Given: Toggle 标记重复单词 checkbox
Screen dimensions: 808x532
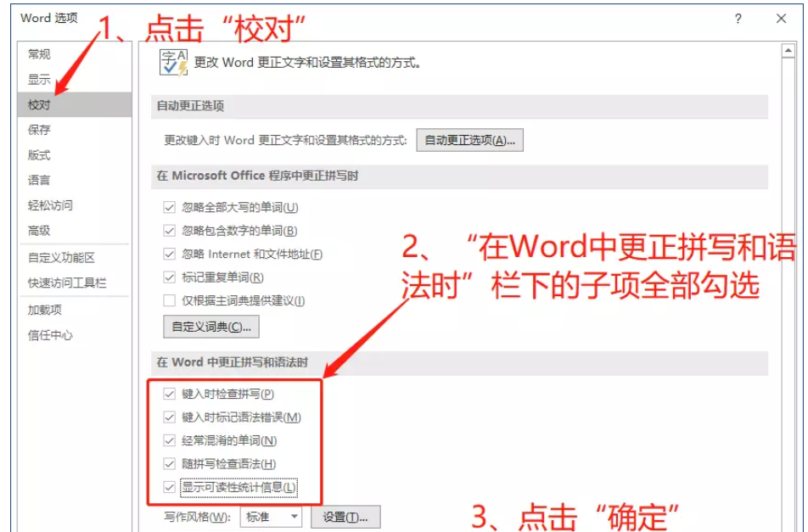Looking at the screenshot, I should pos(169,277).
